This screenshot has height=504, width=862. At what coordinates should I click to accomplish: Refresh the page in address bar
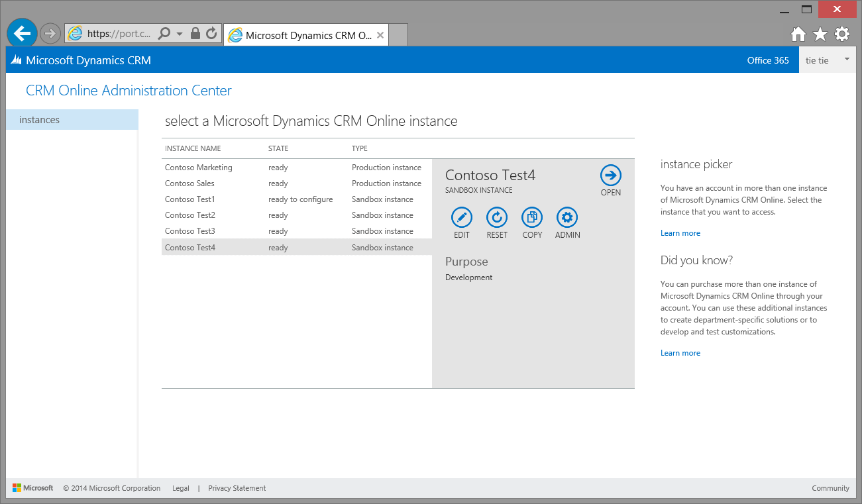pyautogui.click(x=211, y=33)
